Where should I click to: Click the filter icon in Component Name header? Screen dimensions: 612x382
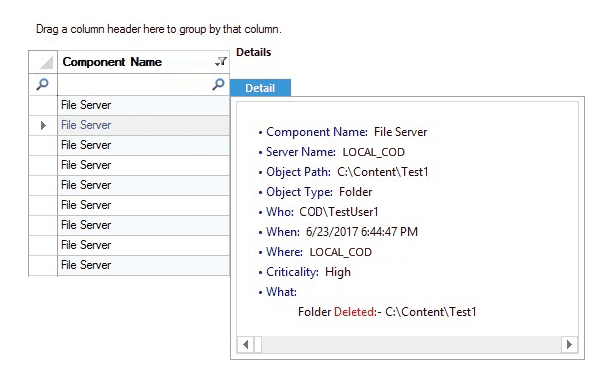(x=221, y=62)
